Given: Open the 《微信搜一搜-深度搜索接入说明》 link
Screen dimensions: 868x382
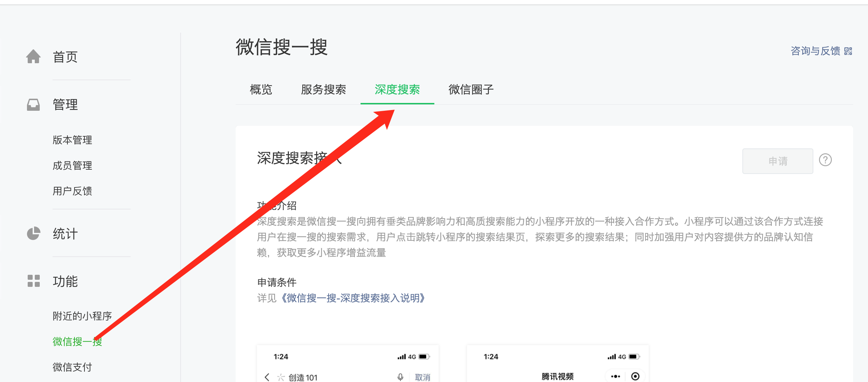Looking at the screenshot, I should [353, 298].
